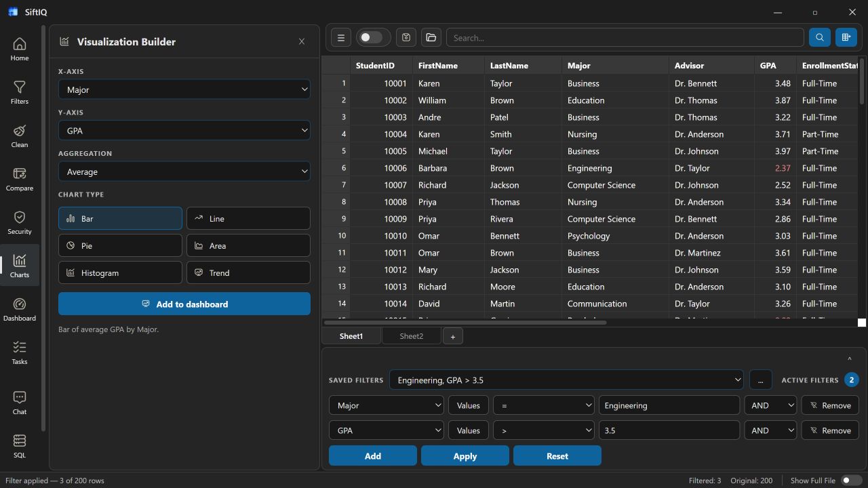
Task: Close the Visualization Builder panel
Action: point(302,41)
